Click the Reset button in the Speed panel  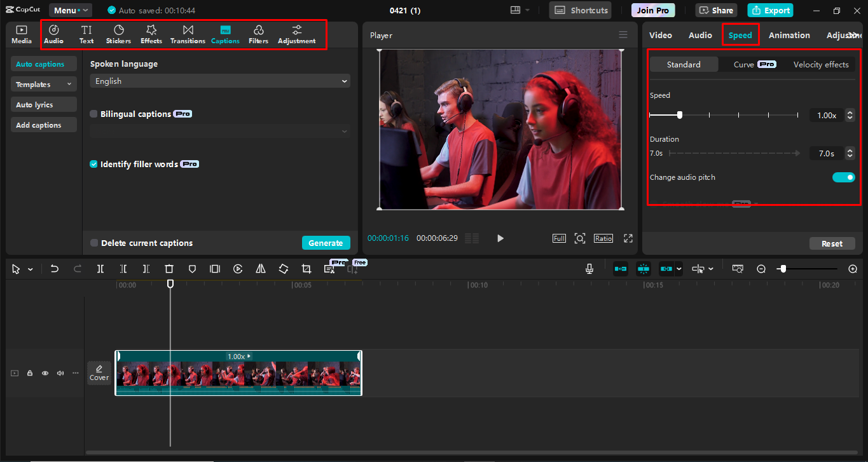pos(832,243)
